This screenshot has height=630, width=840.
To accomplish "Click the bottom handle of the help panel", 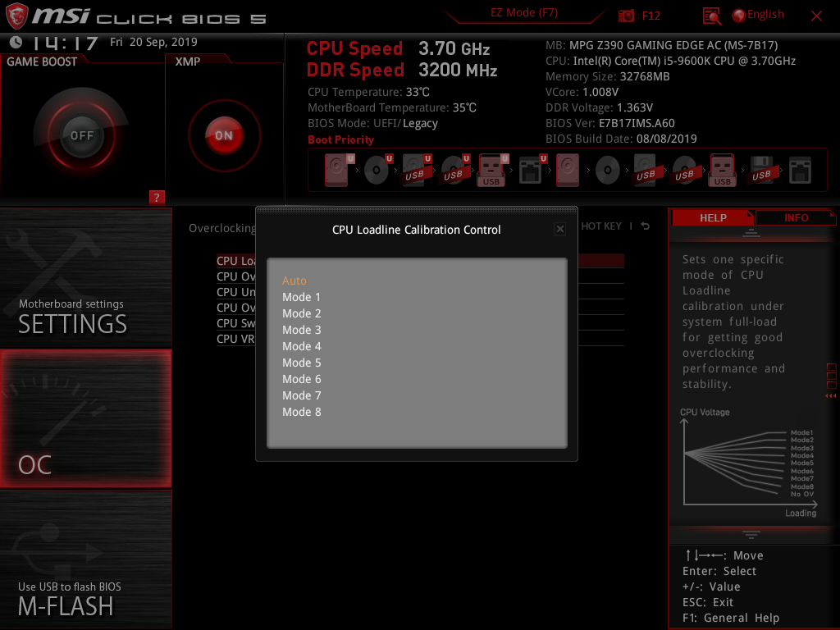I will click(751, 534).
